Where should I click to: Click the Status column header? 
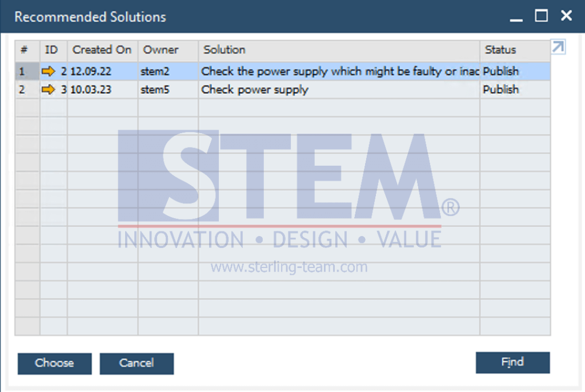coord(500,50)
